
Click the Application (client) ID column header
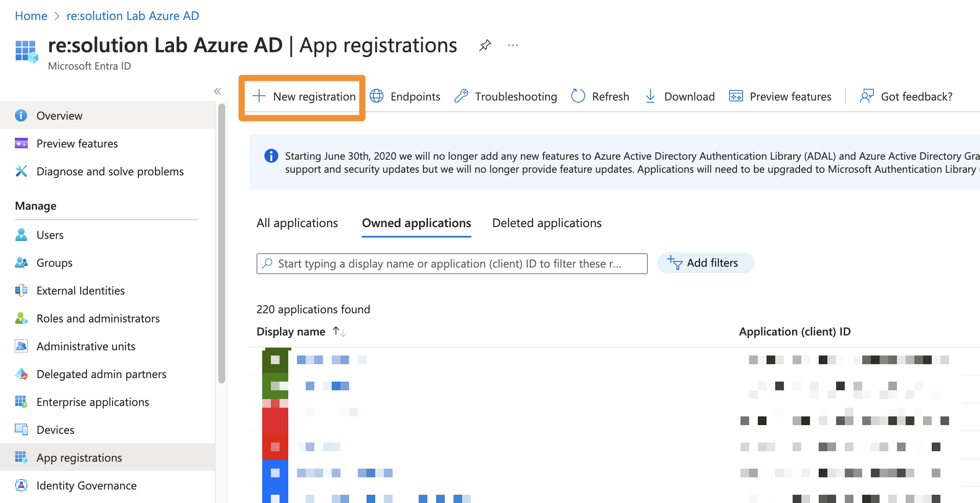[795, 332]
